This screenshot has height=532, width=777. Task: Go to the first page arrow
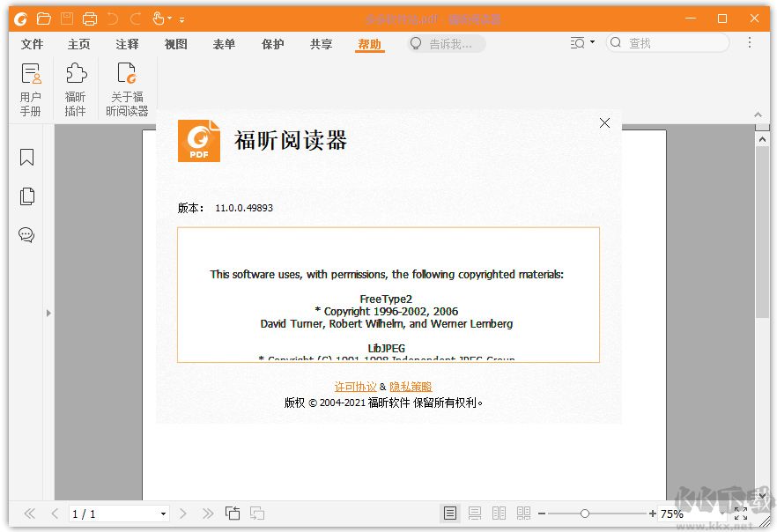(30, 514)
